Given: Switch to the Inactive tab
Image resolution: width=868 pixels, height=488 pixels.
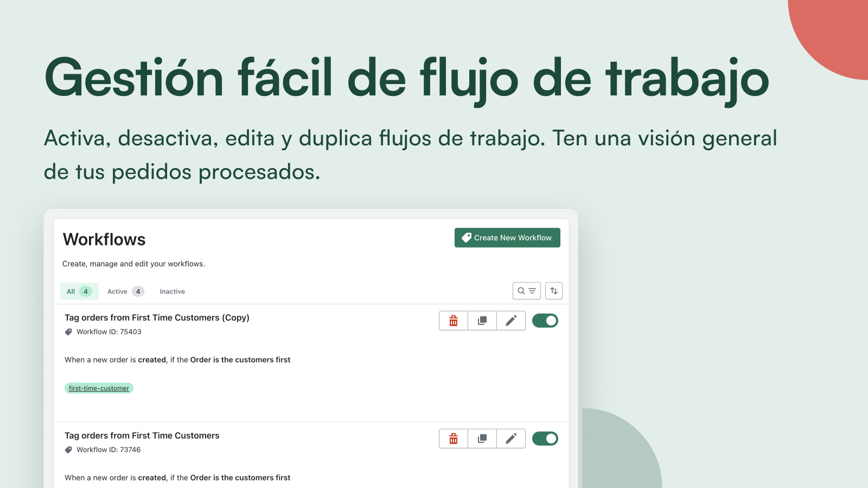Looking at the screenshot, I should click(173, 291).
